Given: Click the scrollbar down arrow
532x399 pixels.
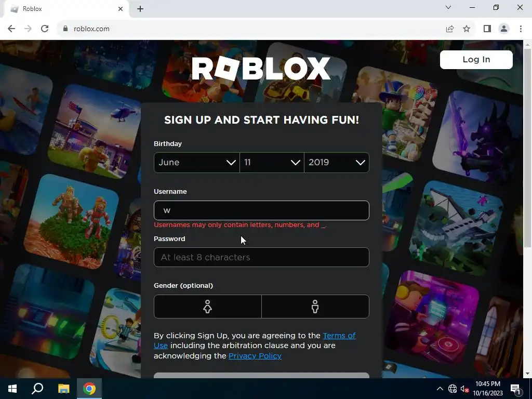Looking at the screenshot, I should pos(527,374).
